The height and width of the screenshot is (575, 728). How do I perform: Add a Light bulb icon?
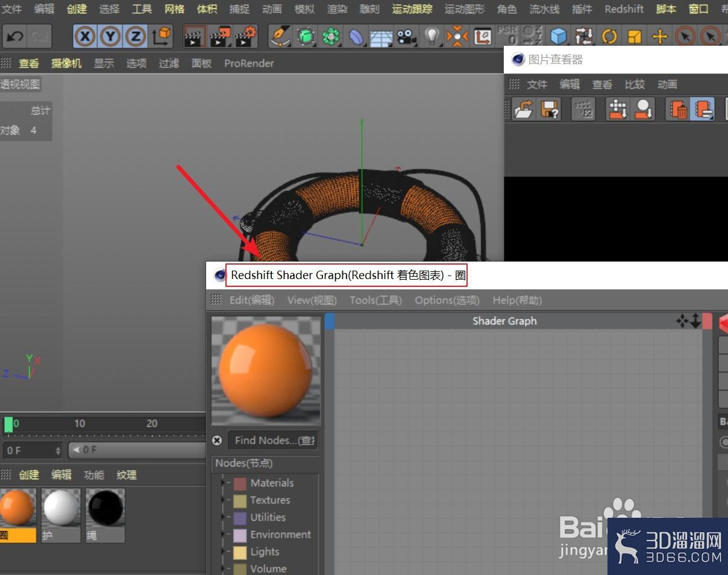pyautogui.click(x=431, y=36)
